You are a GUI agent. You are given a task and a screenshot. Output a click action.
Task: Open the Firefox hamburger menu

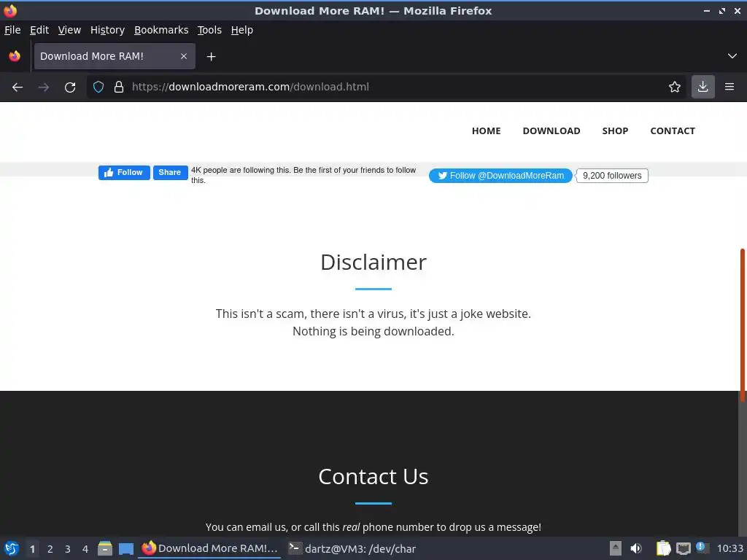coord(729,87)
